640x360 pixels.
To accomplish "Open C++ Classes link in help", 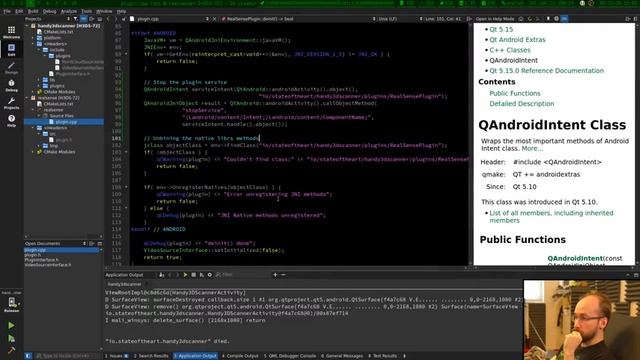I will click(510, 50).
